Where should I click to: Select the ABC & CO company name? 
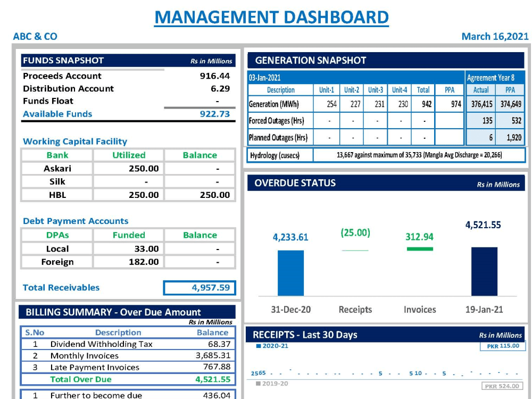click(x=35, y=36)
